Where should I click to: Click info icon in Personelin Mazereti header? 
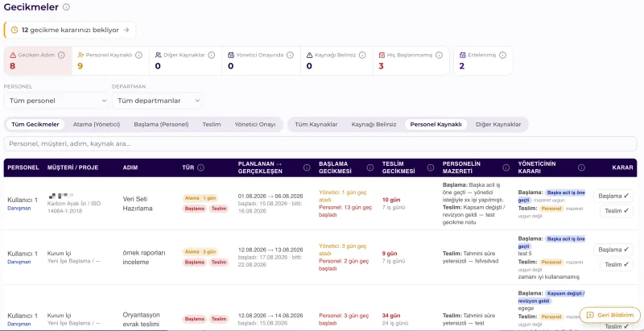click(506, 168)
